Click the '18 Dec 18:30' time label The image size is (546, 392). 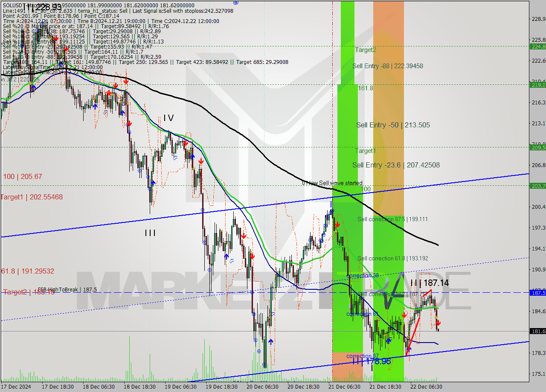coord(140,386)
